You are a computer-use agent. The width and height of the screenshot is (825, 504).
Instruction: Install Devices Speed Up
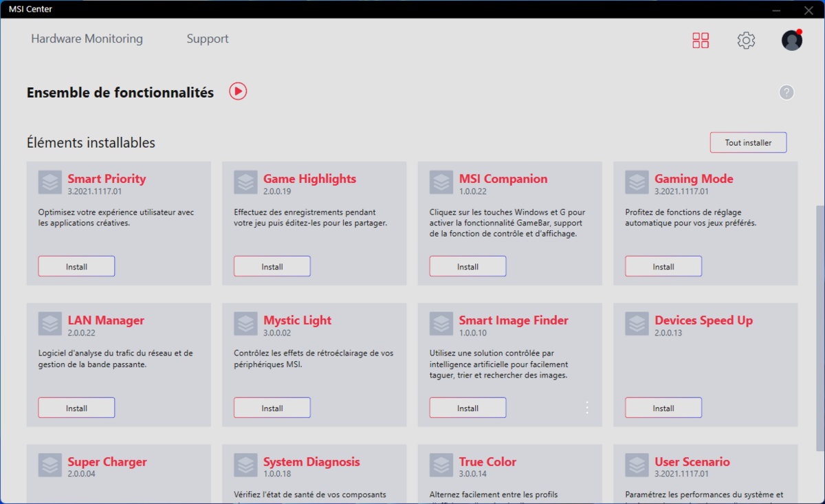[663, 408]
